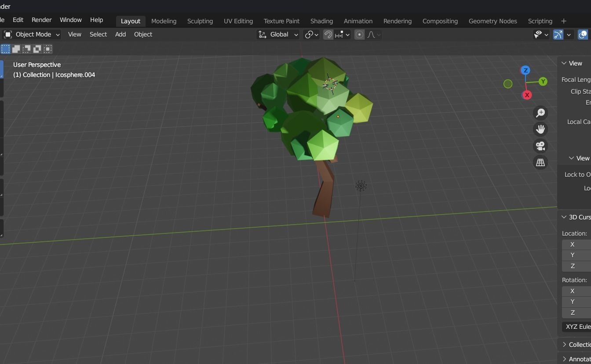The image size is (591, 364).
Task: Choose the 'Intersect existing selection' mode icon
Action: click(x=47, y=49)
